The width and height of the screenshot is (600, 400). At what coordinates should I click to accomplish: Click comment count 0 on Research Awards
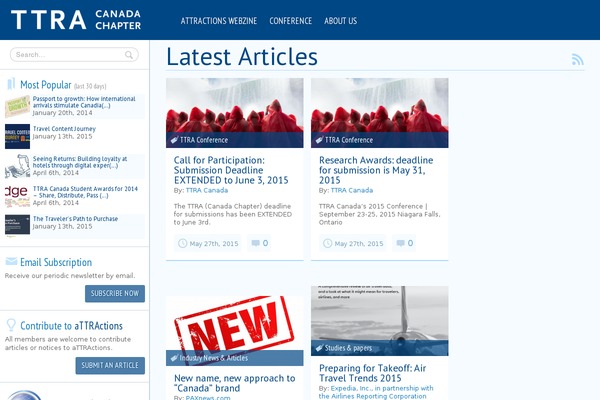click(x=410, y=243)
